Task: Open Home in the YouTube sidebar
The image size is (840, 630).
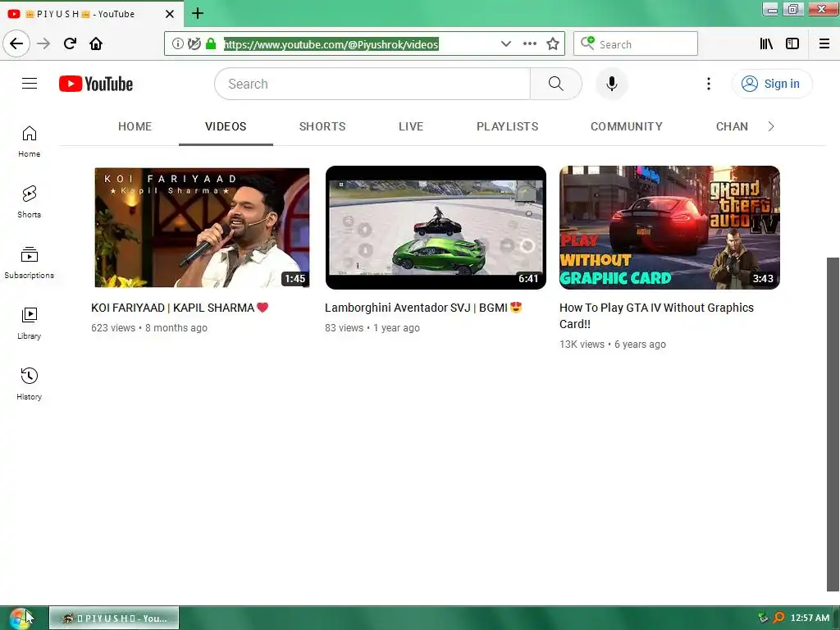Action: pos(30,141)
